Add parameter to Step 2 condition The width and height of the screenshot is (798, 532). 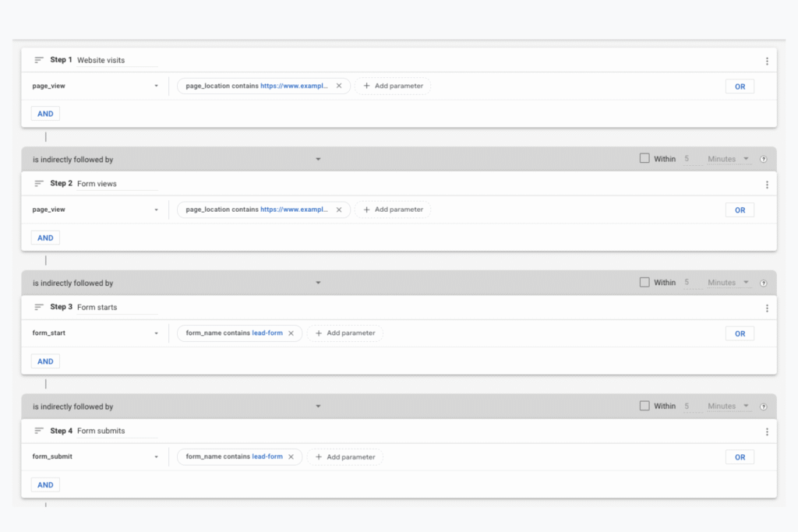click(393, 210)
